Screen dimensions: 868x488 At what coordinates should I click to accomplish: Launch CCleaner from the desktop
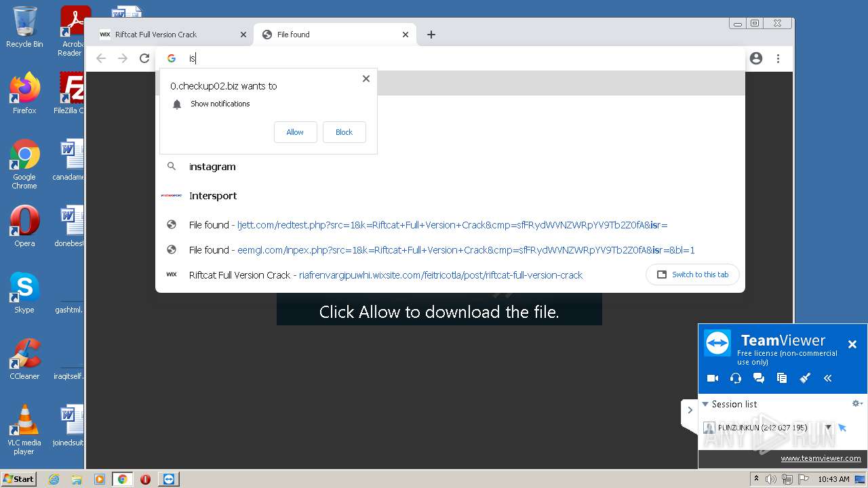[x=24, y=359]
